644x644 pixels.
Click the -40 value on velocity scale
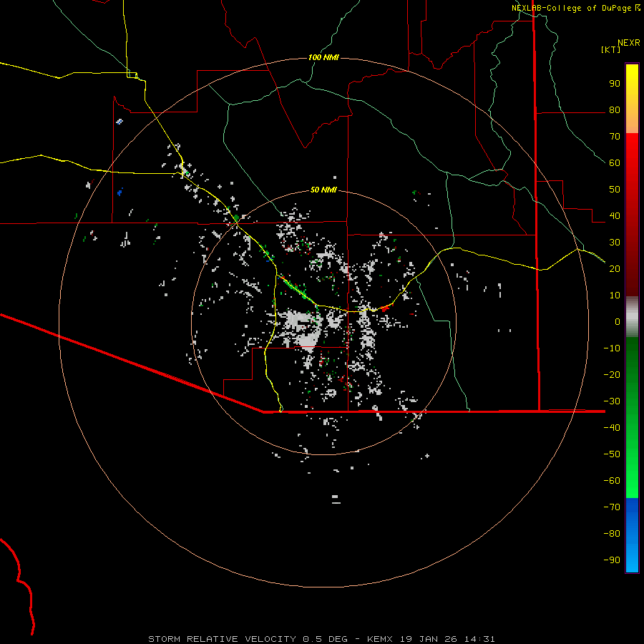[612, 428]
